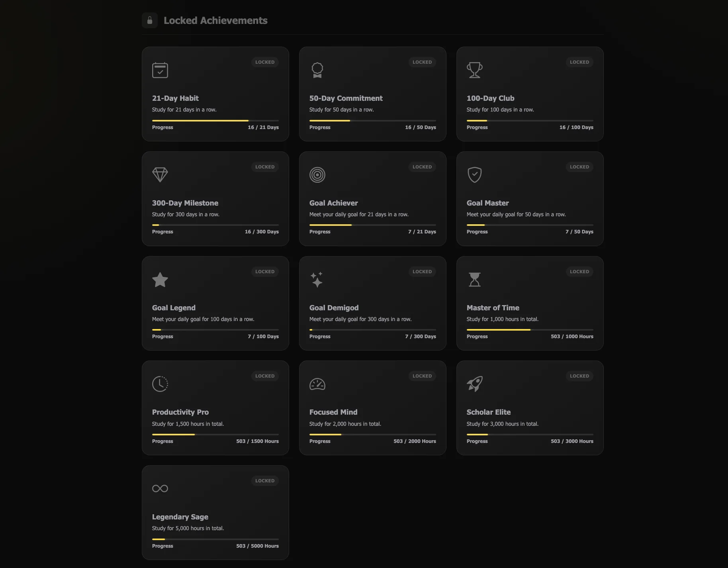This screenshot has height=568, width=728.
Task: Click the hourglass icon on Master of Time
Action: click(475, 280)
